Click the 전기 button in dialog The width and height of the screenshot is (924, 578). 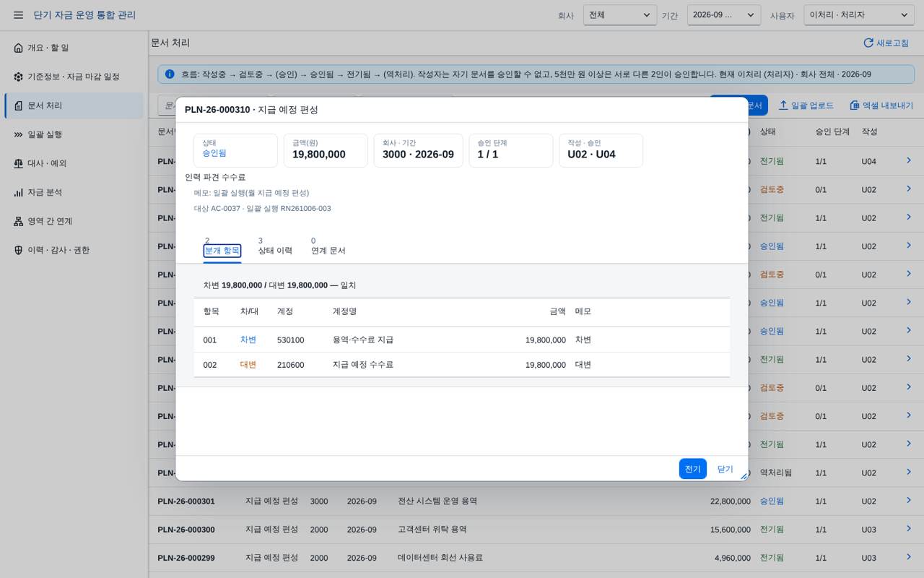pyautogui.click(x=693, y=469)
